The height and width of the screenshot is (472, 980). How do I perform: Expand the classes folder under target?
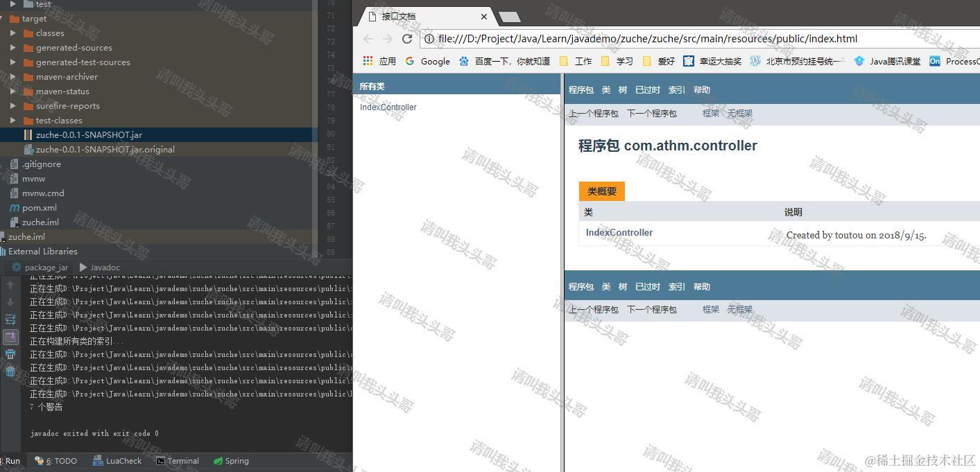click(12, 33)
